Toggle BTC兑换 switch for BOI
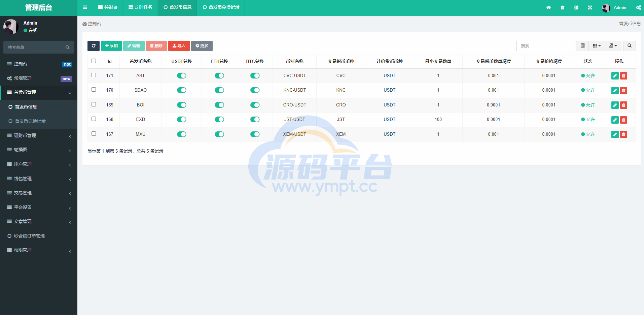The height and width of the screenshot is (315, 644). click(255, 105)
